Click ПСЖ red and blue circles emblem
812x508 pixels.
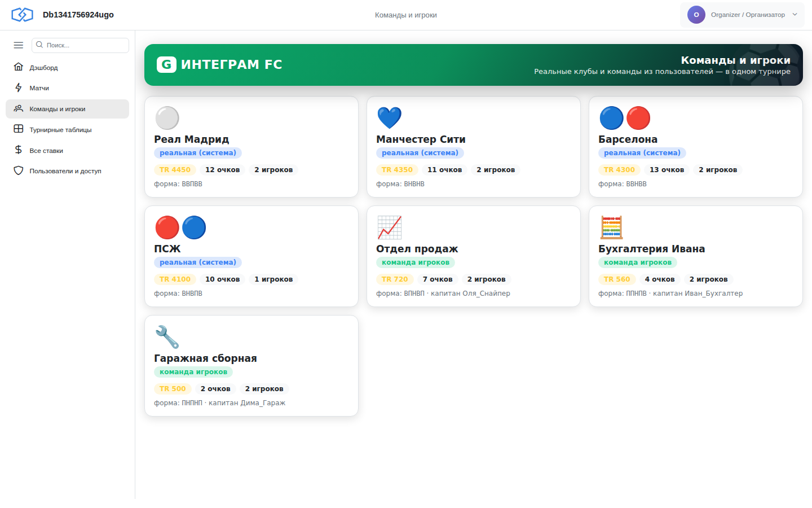click(x=180, y=227)
